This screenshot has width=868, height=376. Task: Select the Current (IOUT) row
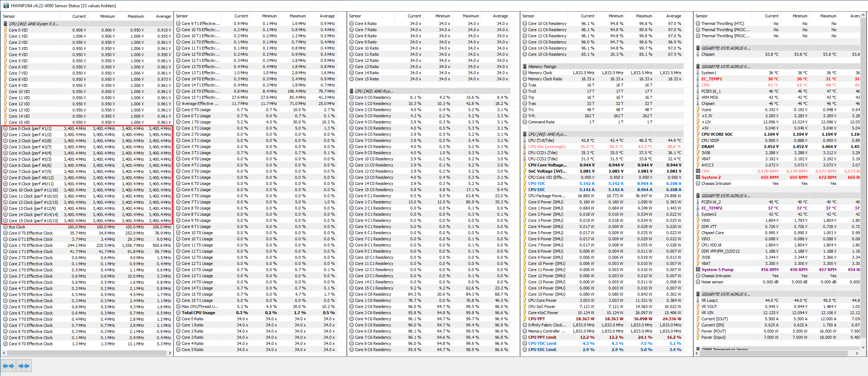(778, 319)
